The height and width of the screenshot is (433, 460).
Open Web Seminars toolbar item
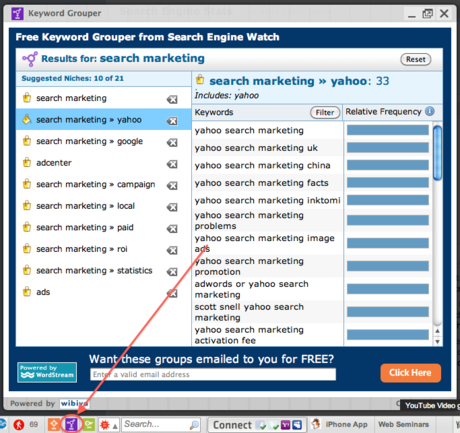pyautogui.click(x=403, y=424)
